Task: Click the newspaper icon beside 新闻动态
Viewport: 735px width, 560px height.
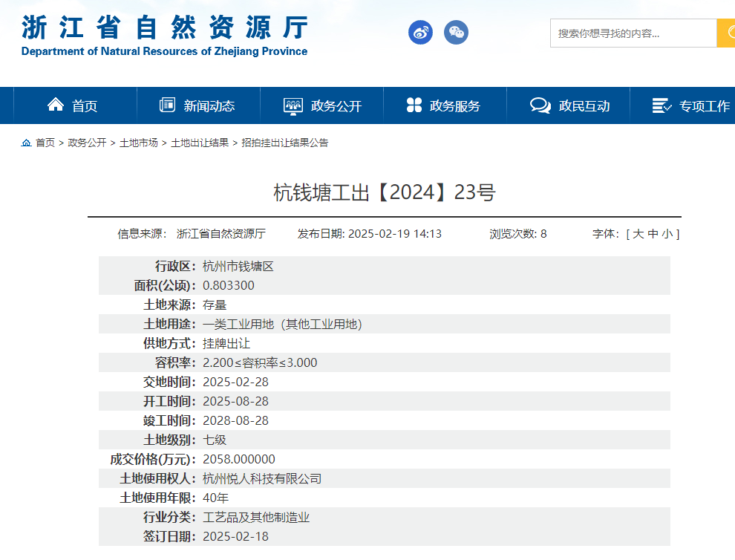Action: click(x=167, y=105)
